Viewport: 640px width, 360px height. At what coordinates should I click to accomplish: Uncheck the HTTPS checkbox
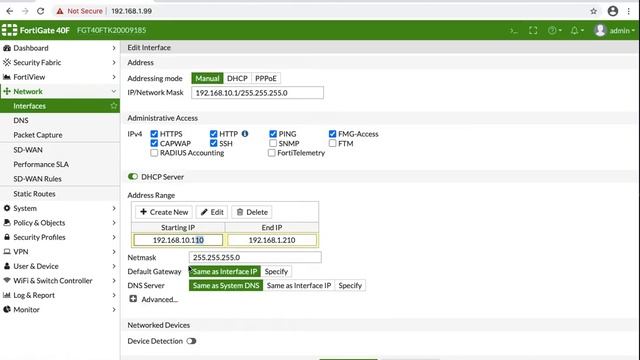(154, 134)
